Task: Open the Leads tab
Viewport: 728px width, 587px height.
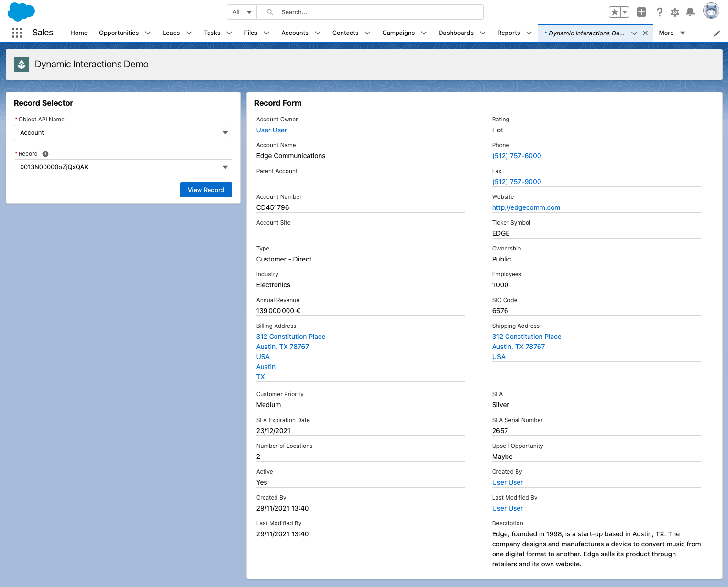Action: pyautogui.click(x=171, y=33)
